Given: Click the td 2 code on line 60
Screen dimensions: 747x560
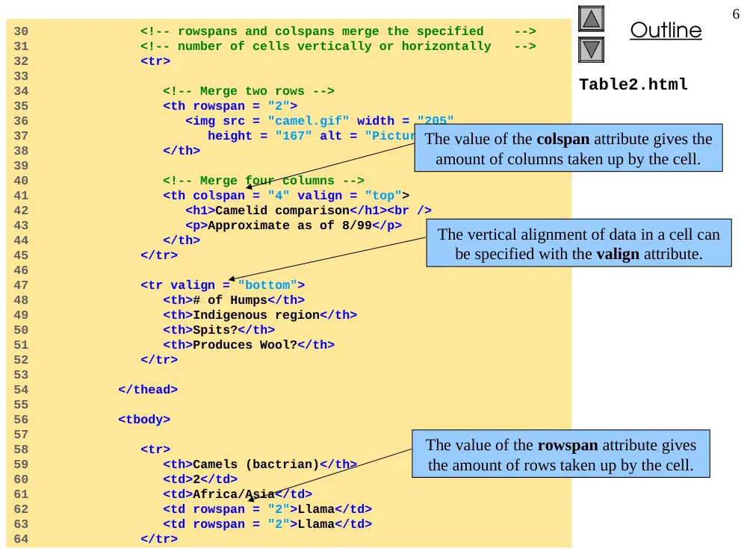Looking at the screenshot, I should (x=200, y=479).
